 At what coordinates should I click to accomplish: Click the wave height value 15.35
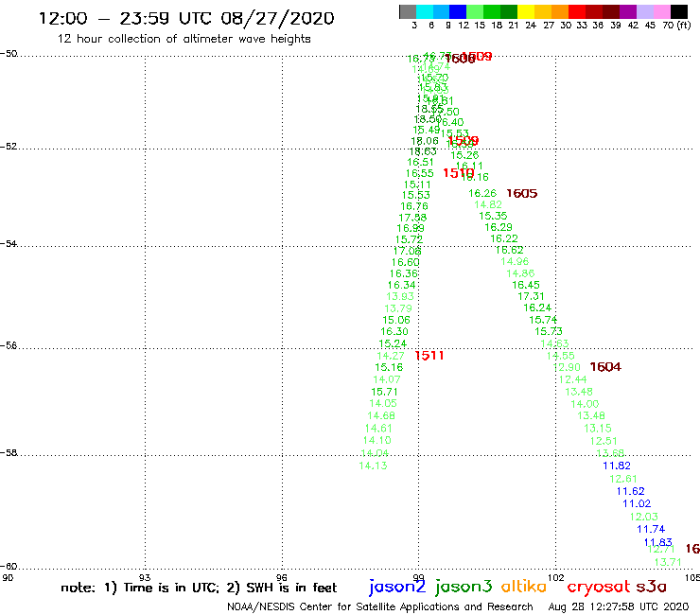coord(493,216)
